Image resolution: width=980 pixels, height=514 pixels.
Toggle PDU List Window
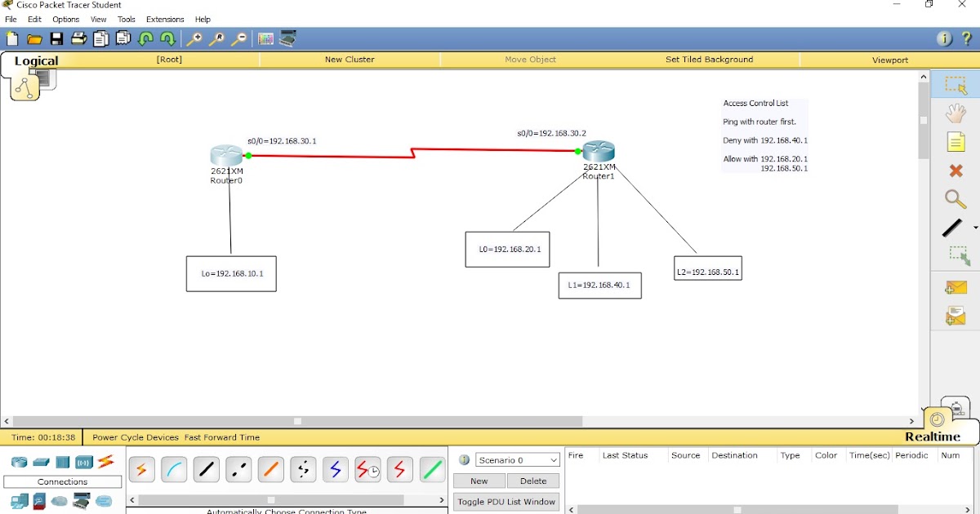[506, 502]
